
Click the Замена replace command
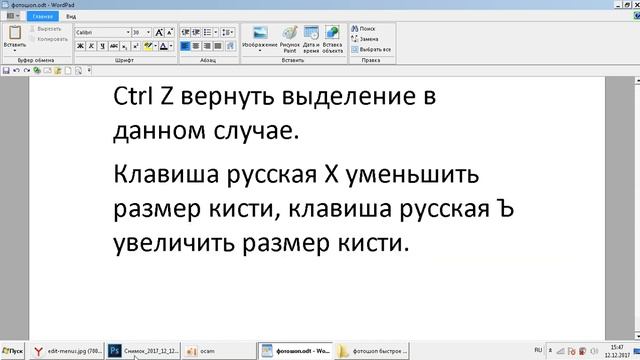click(364, 39)
